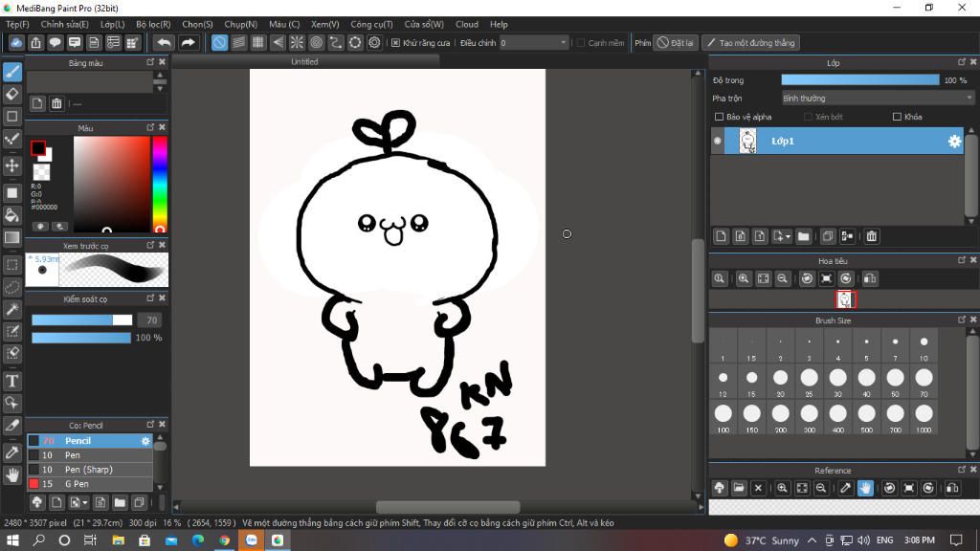Open the Bộ lọc(R) menu
Viewport: 980px width, 551px height.
pyautogui.click(x=153, y=24)
